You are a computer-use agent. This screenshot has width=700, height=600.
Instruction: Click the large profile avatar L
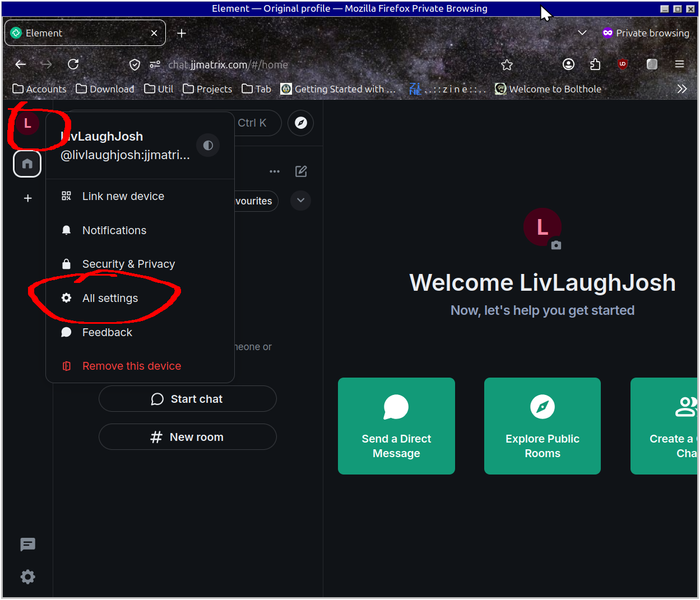(x=542, y=227)
